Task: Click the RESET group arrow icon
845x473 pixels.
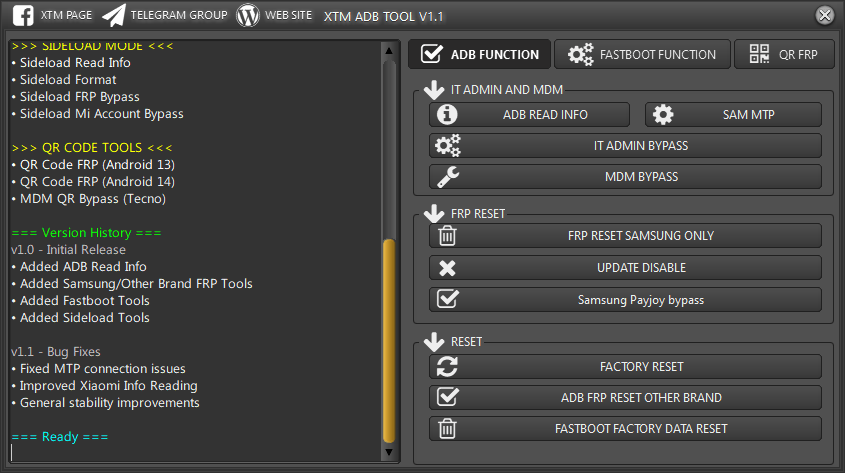Action: click(434, 342)
